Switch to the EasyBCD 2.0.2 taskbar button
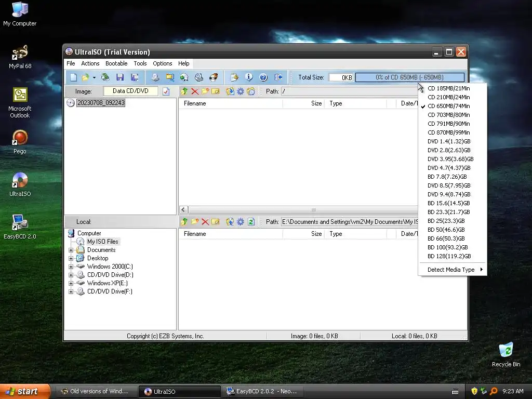 pyautogui.click(x=263, y=392)
